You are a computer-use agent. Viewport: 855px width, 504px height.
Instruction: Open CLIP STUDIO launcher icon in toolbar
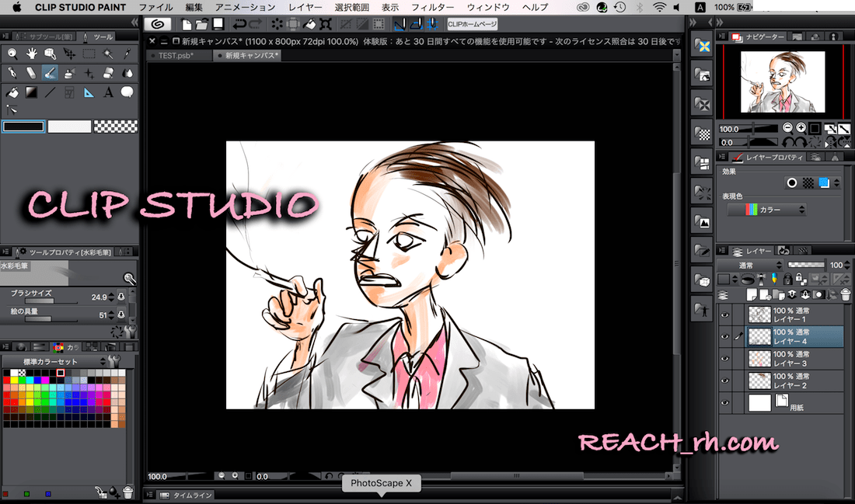pos(158,24)
